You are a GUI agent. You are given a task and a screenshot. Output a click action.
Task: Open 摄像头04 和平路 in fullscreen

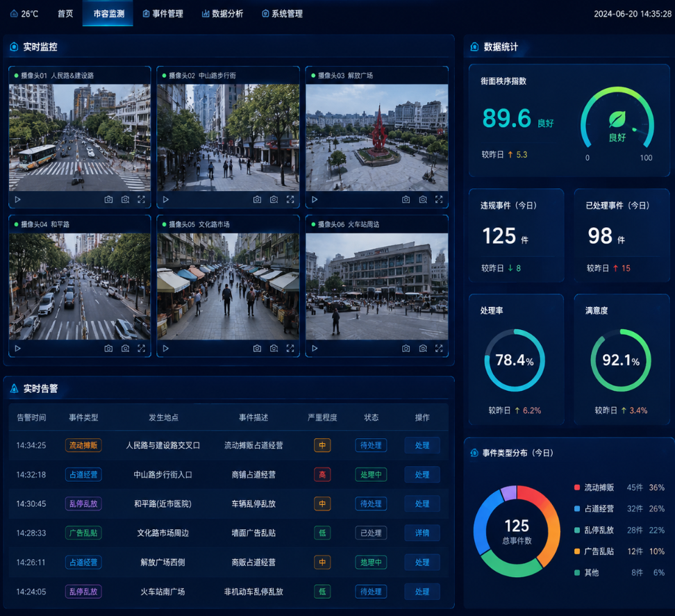tap(141, 348)
